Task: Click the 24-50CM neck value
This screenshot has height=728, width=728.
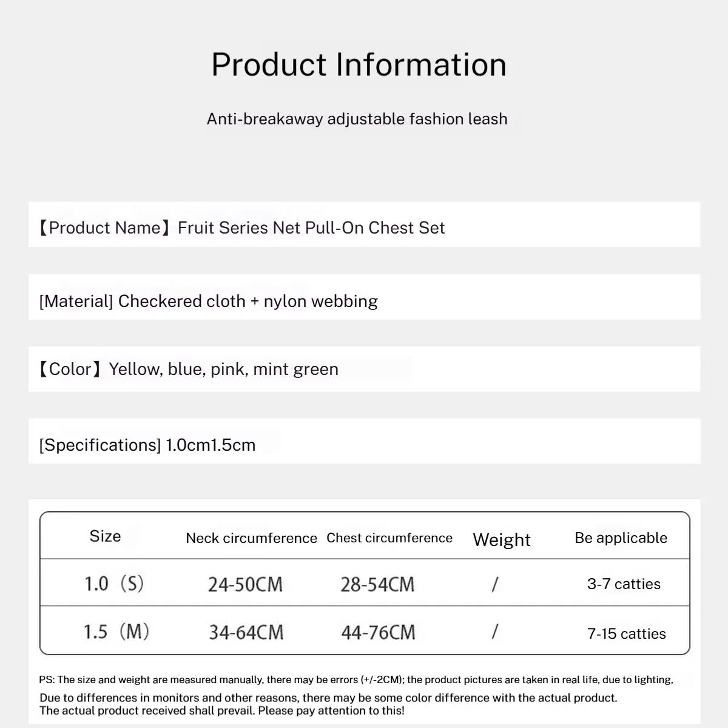Action: (245, 584)
